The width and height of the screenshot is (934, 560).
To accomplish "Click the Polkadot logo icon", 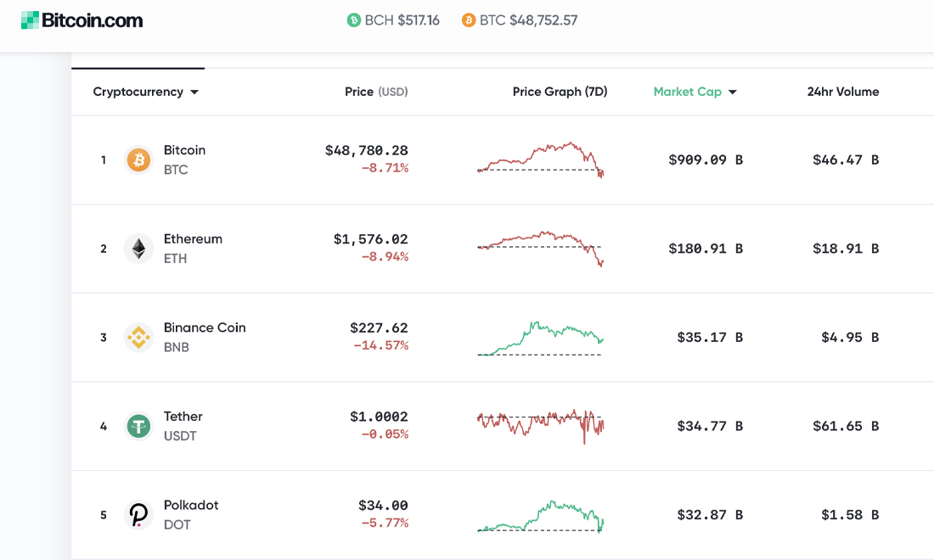I will [138, 515].
